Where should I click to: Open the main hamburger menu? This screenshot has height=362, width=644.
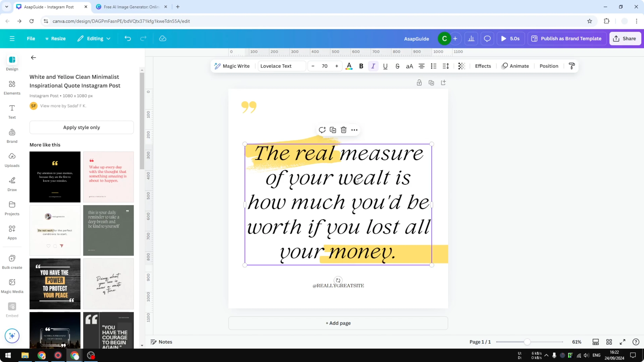click(12, 39)
